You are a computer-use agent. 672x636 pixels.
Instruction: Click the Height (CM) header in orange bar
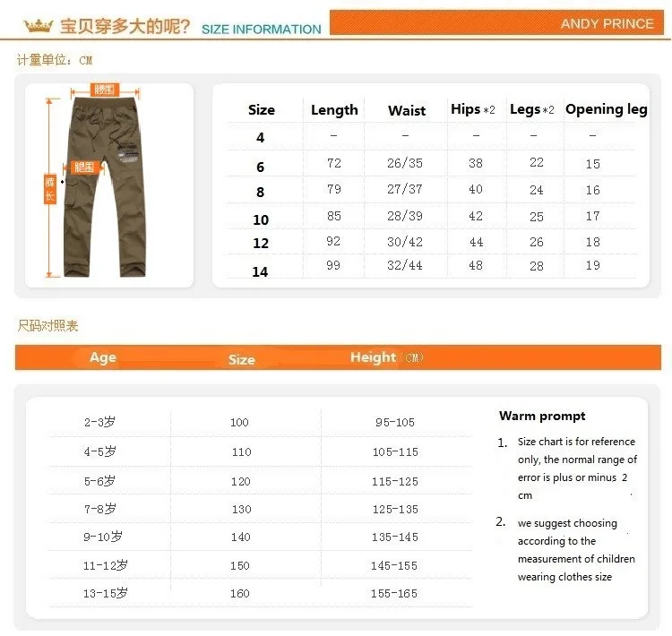click(x=387, y=357)
